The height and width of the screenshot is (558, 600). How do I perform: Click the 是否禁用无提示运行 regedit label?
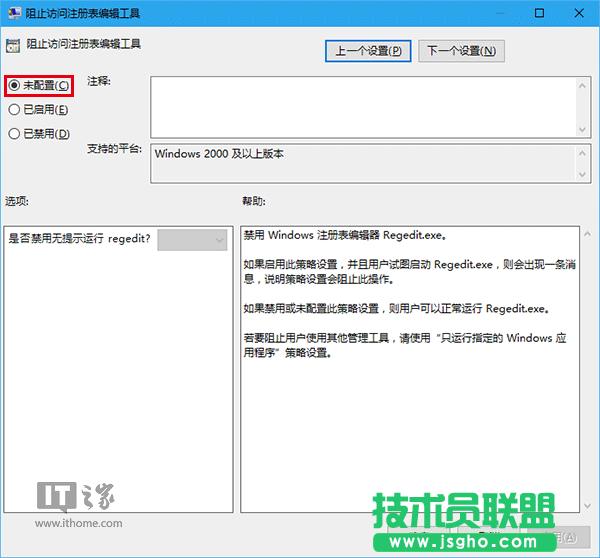pos(79,240)
